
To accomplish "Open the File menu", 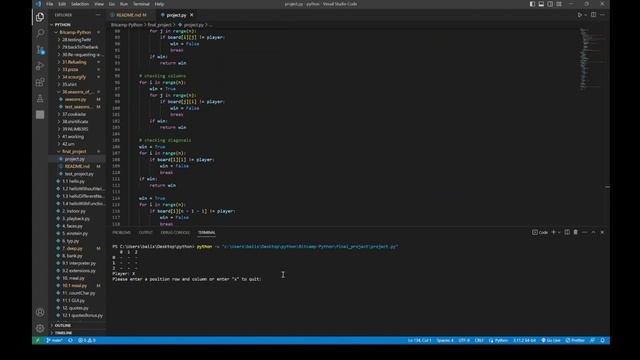I will click(x=49, y=4).
